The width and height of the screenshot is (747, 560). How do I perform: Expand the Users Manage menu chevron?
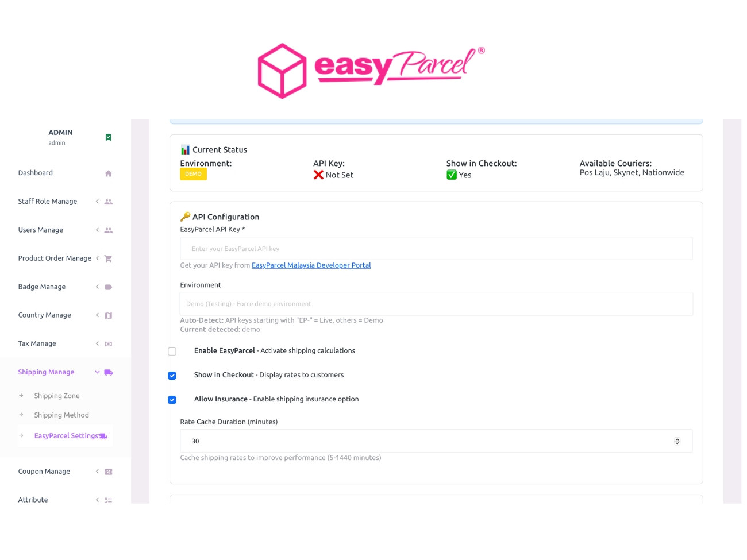point(97,230)
